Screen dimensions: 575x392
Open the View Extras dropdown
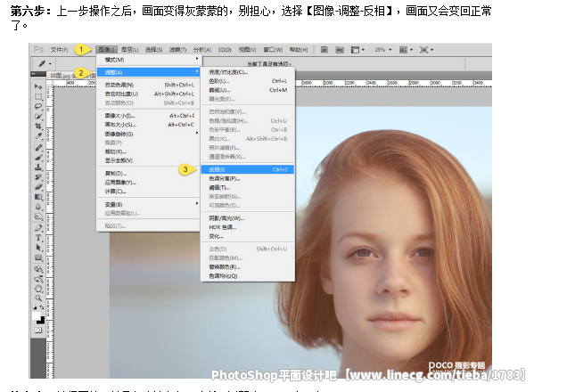coord(357,50)
